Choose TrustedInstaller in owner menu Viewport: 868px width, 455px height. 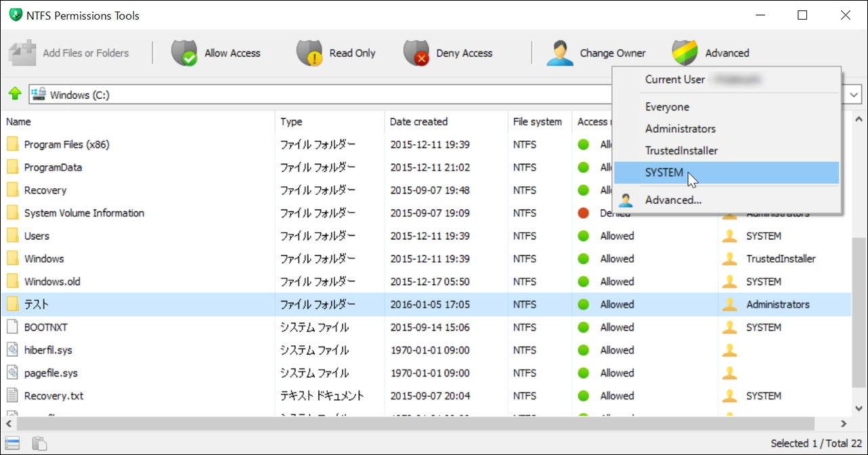click(726, 151)
